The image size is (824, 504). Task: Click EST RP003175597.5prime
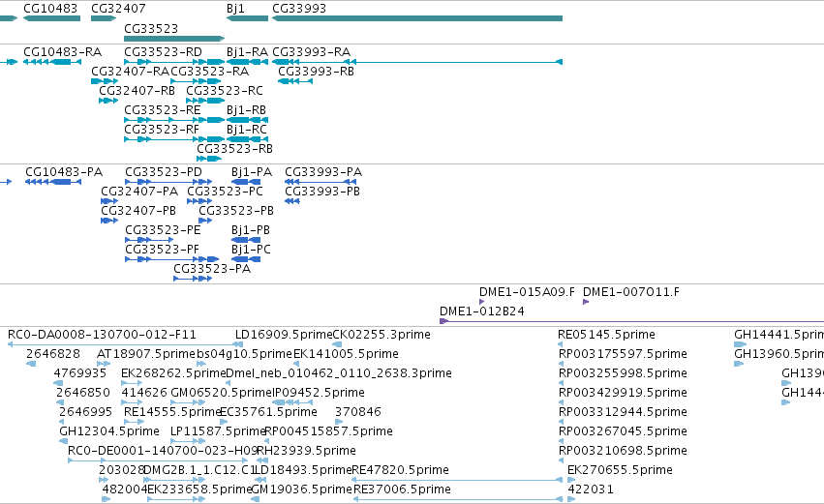tap(623, 354)
